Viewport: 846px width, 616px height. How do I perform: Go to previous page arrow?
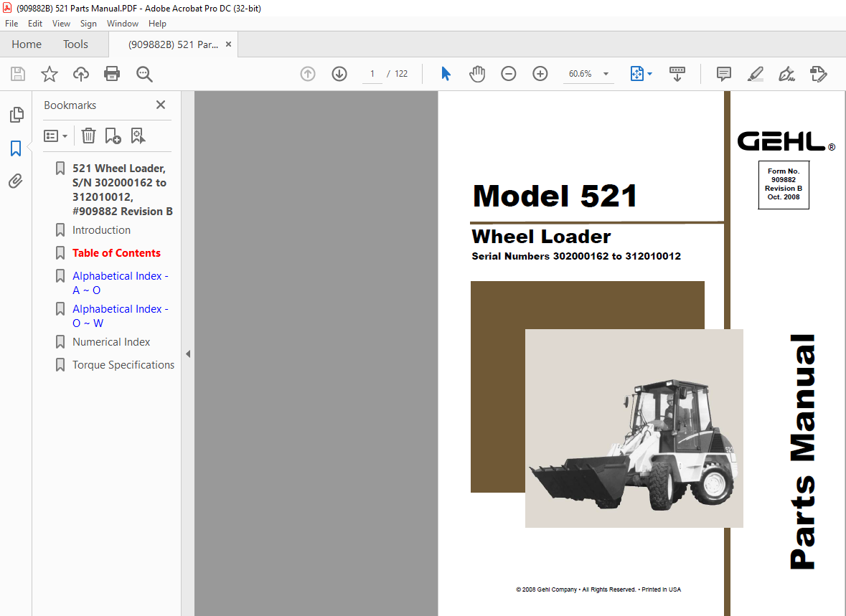pyautogui.click(x=308, y=74)
